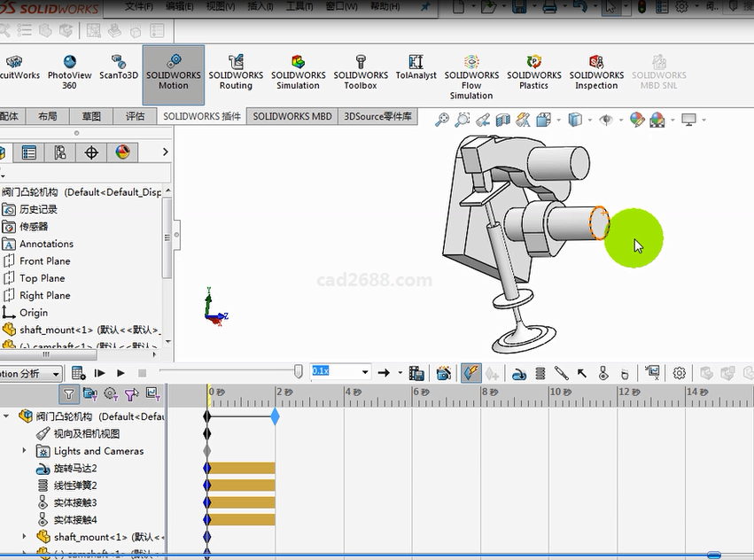The image size is (754, 560).
Task: Add a spring to the motion study
Action: 540,373
